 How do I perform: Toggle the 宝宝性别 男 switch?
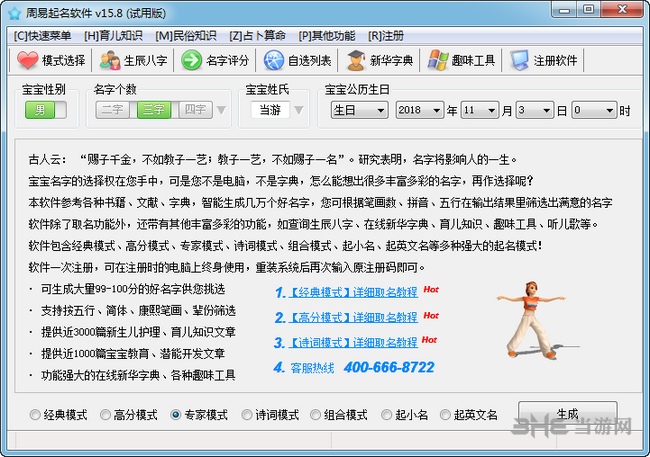[46, 110]
